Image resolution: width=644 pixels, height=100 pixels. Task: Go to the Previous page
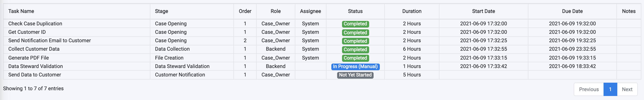pos(588,90)
